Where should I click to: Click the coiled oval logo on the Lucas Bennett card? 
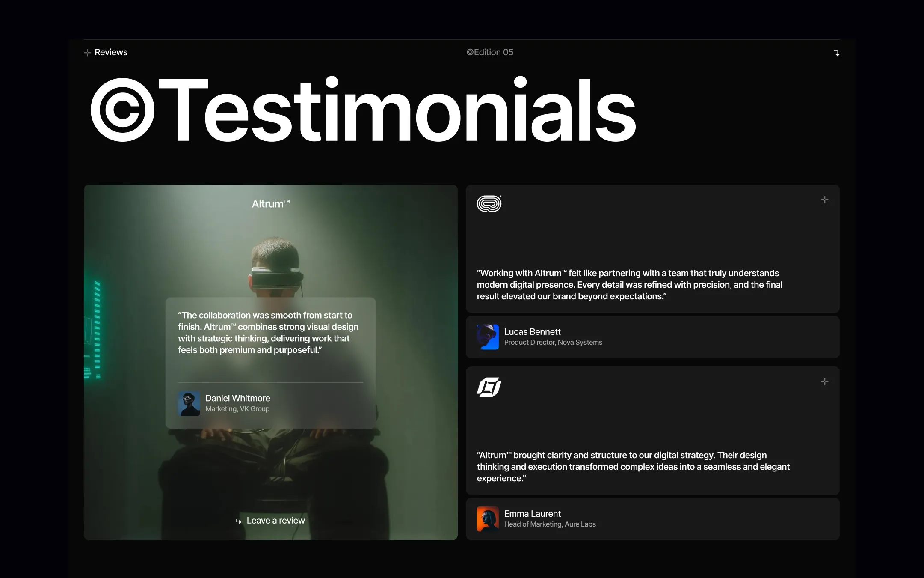(x=489, y=204)
